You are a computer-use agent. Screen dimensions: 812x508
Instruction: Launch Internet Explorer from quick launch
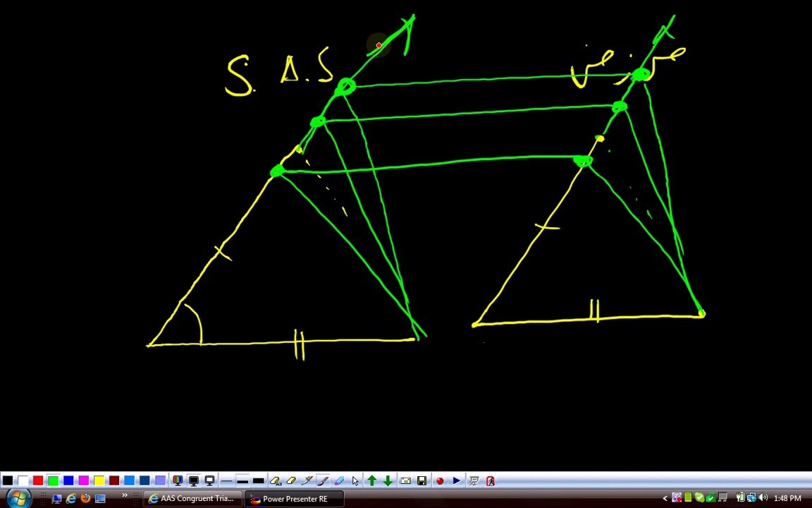click(x=71, y=499)
